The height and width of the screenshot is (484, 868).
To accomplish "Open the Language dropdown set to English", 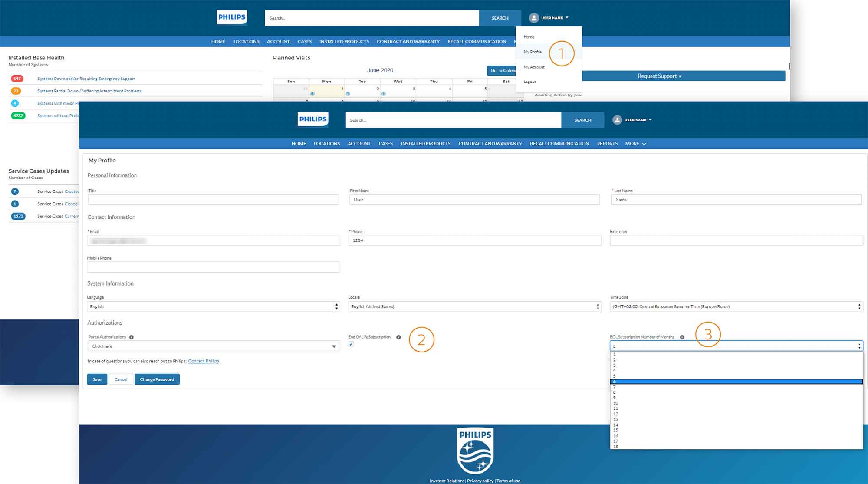I will (x=213, y=306).
